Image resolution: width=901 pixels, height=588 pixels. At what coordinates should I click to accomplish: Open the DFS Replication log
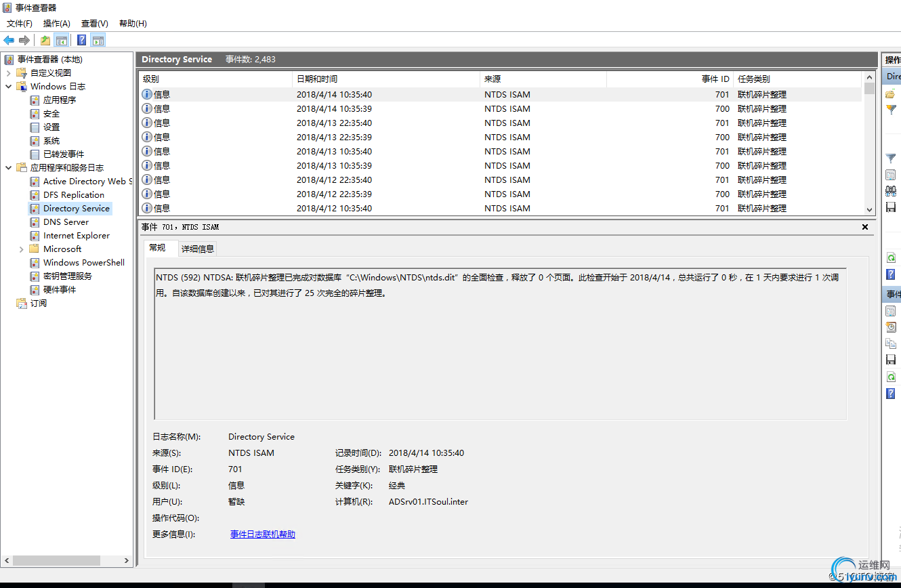click(x=74, y=194)
